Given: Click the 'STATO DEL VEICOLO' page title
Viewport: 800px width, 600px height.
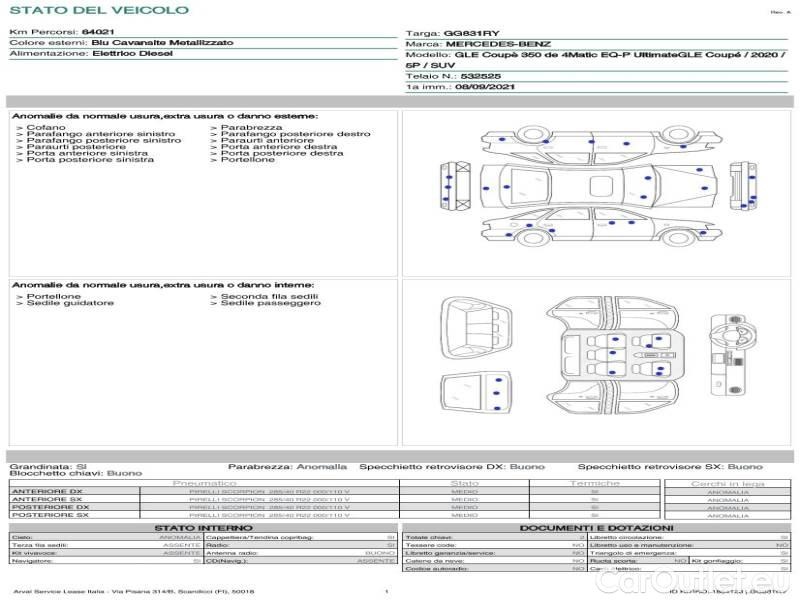Looking at the screenshot, I should [99, 10].
